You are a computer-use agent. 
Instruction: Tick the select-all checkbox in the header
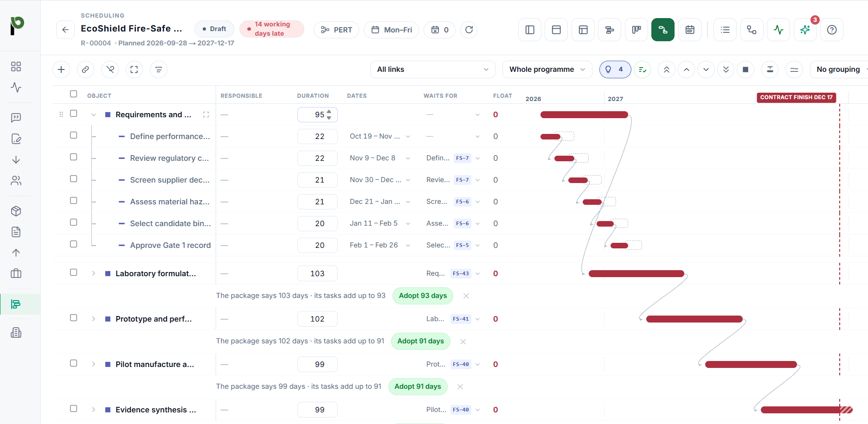click(73, 94)
